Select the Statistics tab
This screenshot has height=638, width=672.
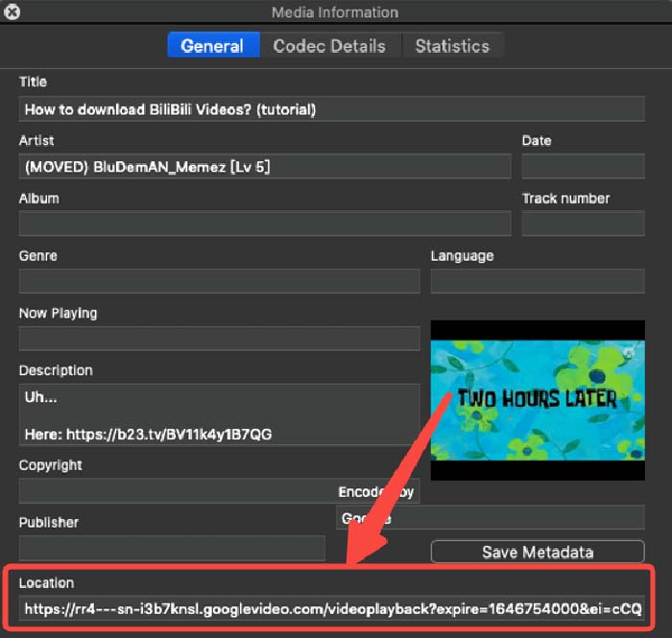tap(451, 46)
